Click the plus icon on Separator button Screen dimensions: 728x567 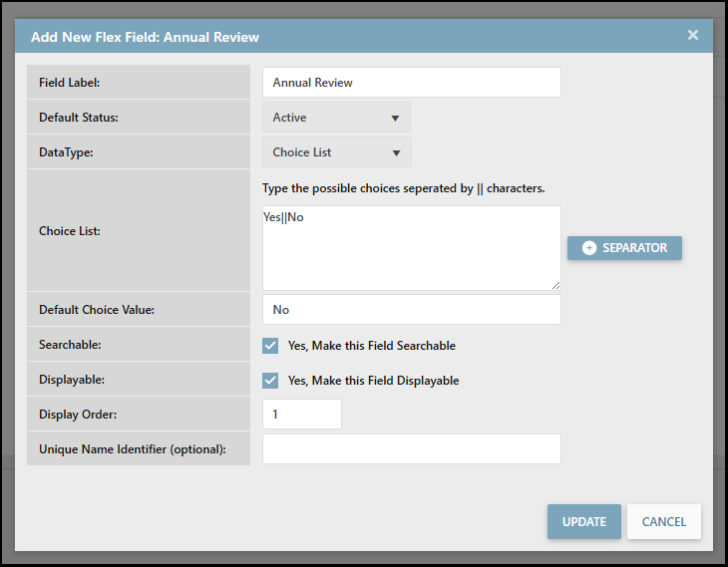click(589, 248)
